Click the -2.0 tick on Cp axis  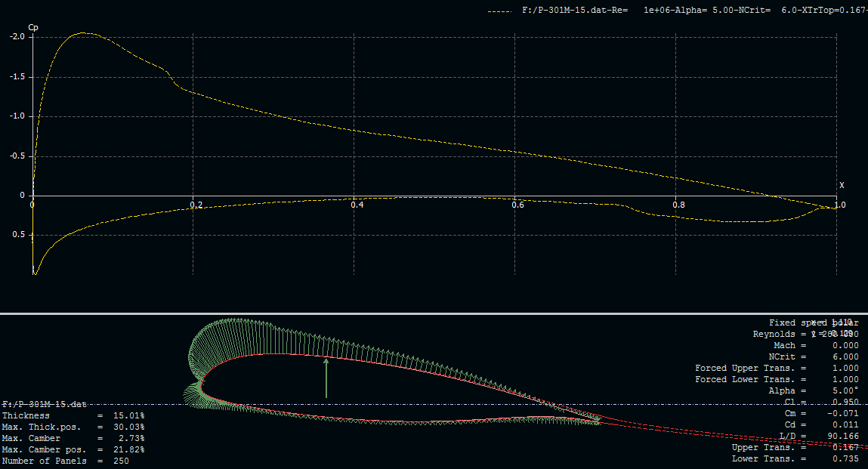[x=17, y=37]
